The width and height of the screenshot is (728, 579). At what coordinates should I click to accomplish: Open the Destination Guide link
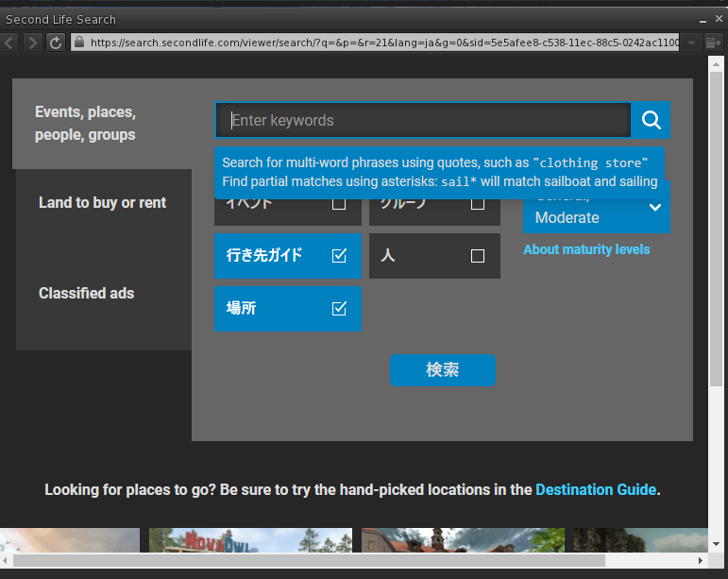coord(596,489)
